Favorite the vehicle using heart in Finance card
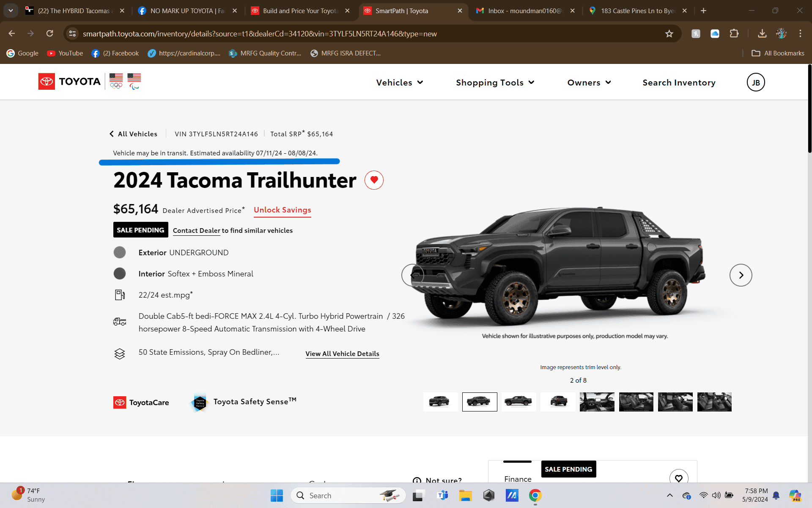 coord(679,478)
